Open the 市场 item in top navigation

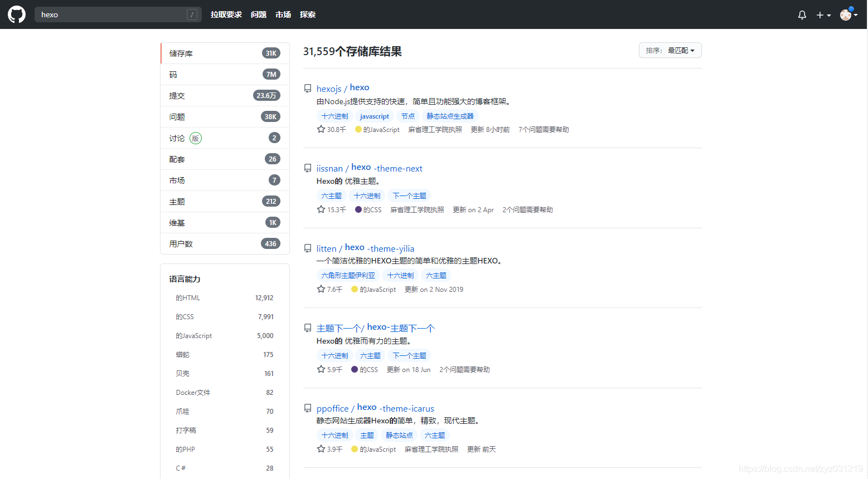[283, 14]
